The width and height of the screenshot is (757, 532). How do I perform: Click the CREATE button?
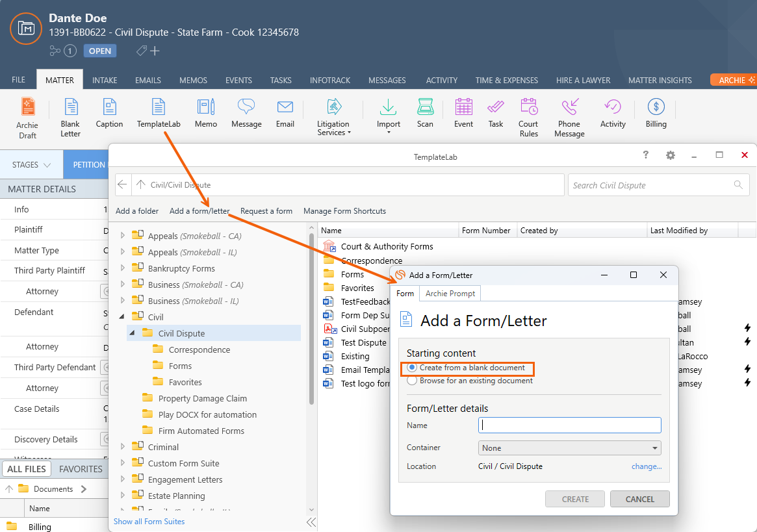click(x=575, y=499)
